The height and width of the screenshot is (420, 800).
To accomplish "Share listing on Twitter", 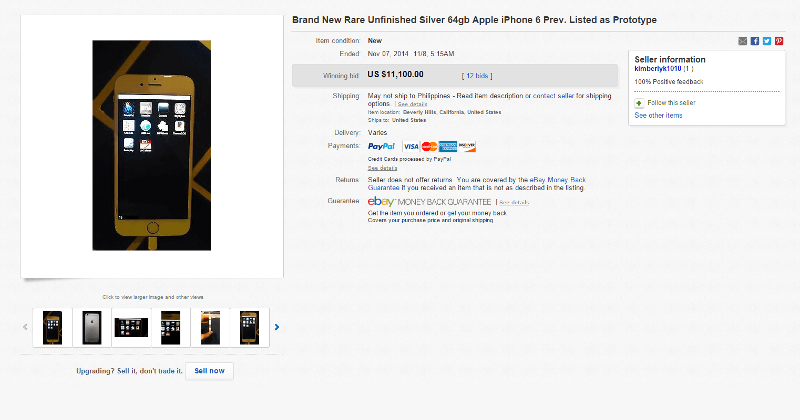I will pyautogui.click(x=766, y=41).
